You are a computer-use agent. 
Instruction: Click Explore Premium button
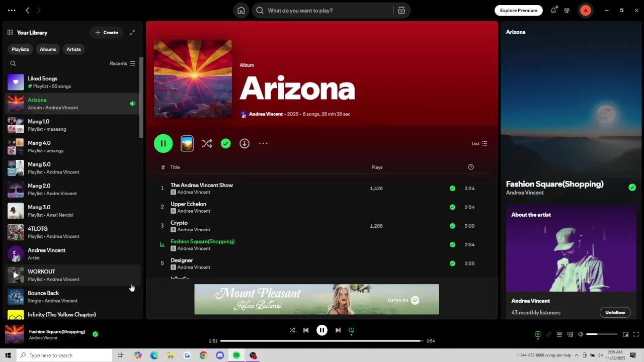coord(519,11)
